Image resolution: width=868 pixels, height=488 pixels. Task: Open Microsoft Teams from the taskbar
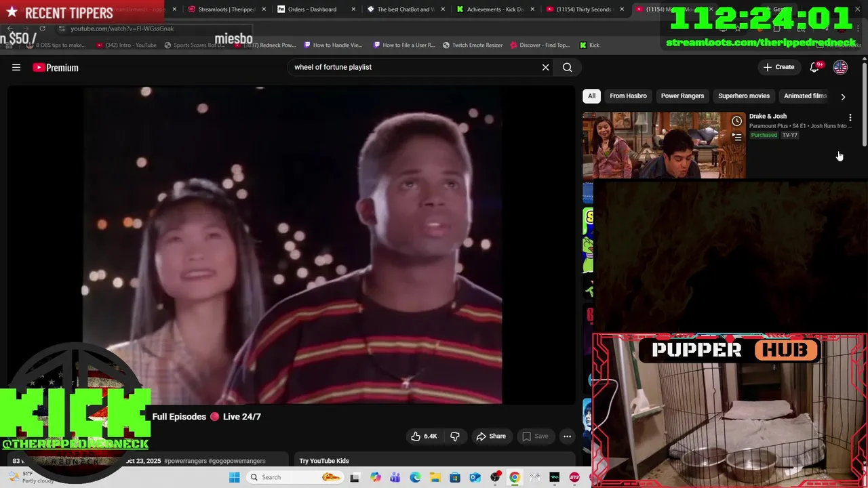[395, 477]
